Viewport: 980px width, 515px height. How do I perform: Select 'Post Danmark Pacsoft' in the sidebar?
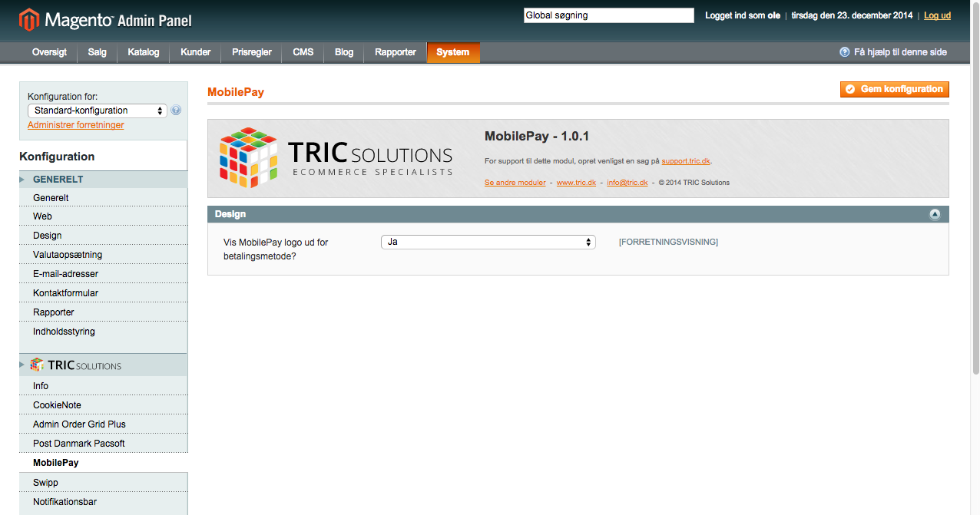[x=78, y=444]
